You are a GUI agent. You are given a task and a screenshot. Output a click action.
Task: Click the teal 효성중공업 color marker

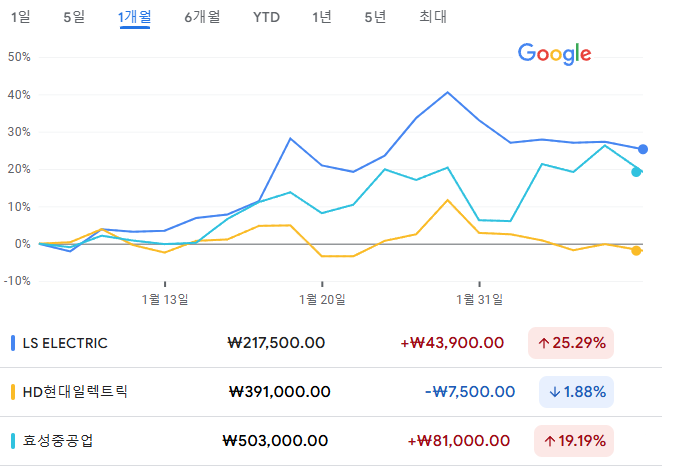pyautogui.click(x=13, y=441)
